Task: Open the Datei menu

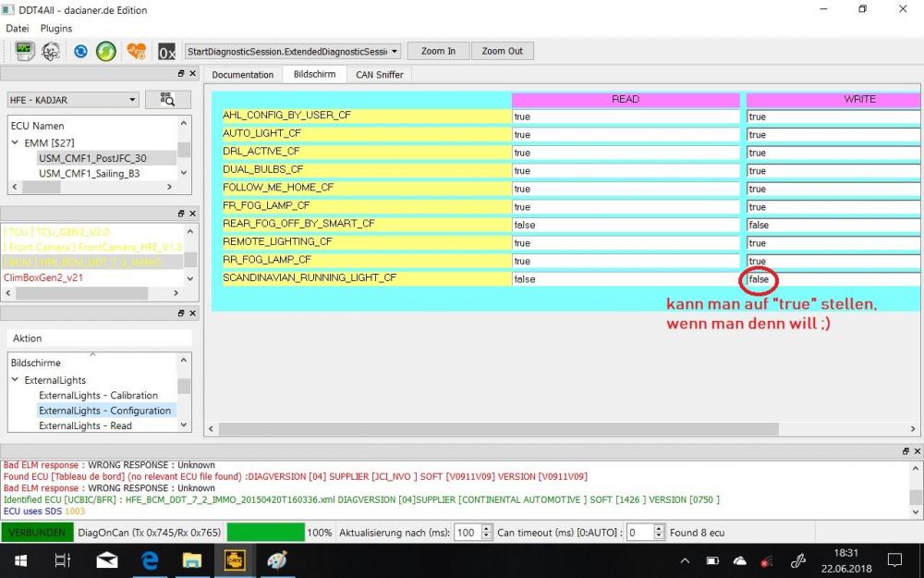Action: click(17, 29)
